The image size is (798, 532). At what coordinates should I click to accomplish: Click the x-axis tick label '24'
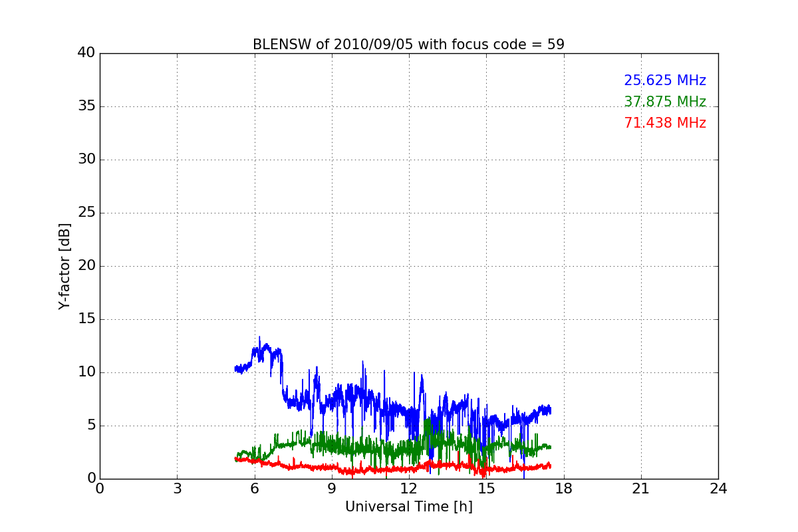pos(718,489)
